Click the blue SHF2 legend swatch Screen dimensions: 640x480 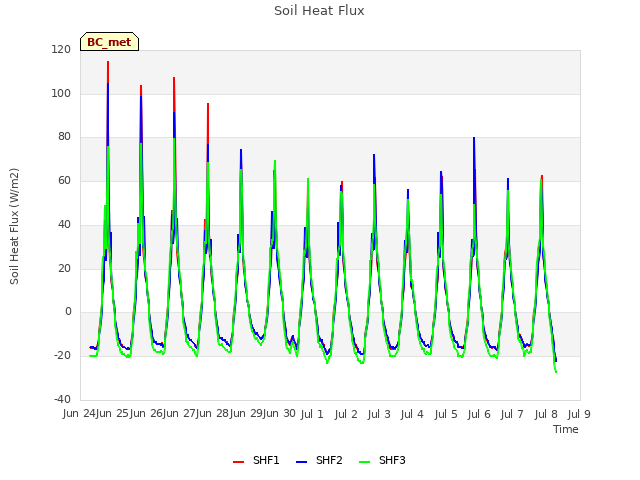[x=301, y=462]
